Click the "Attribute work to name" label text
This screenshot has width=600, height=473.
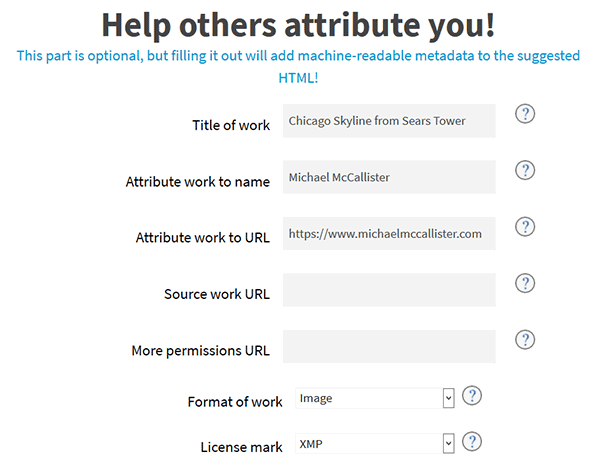click(197, 182)
